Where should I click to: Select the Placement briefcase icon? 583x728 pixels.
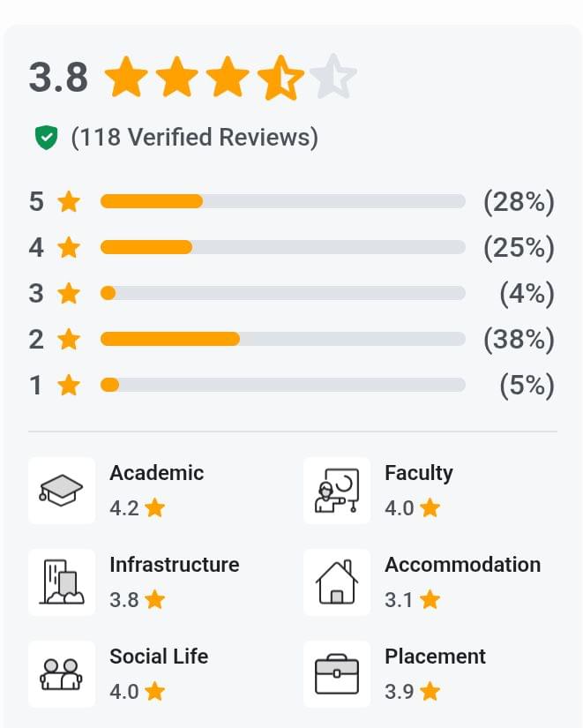pyautogui.click(x=337, y=674)
